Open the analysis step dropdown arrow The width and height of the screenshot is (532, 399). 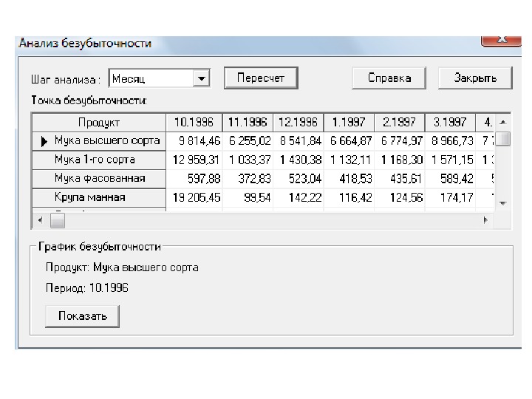click(x=201, y=78)
